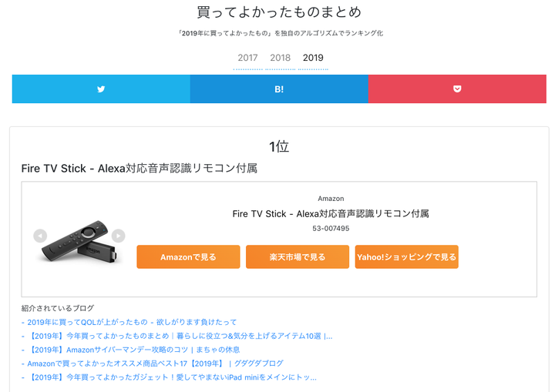
Task: Bookmark with Hatena B! button
Action: pyautogui.click(x=279, y=89)
